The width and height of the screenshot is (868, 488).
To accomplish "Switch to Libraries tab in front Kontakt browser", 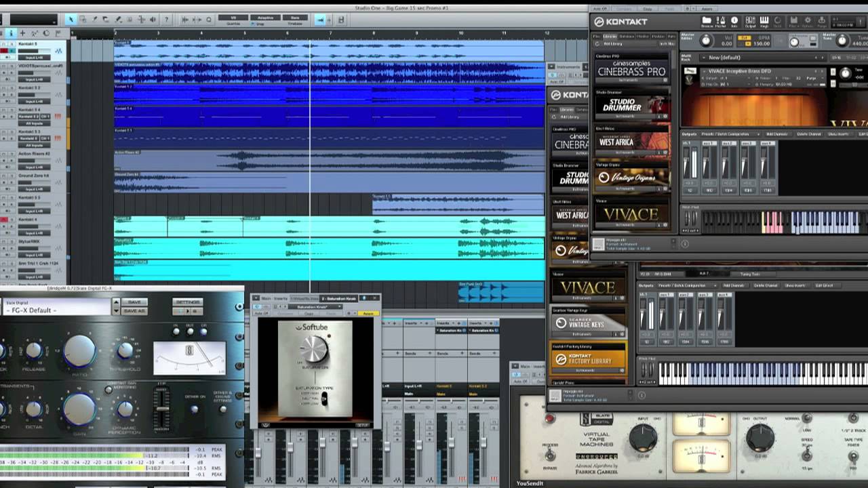I will pos(610,37).
